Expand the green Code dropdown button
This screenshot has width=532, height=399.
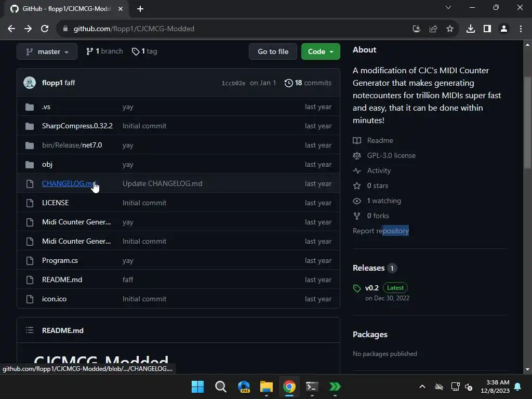pos(321,51)
